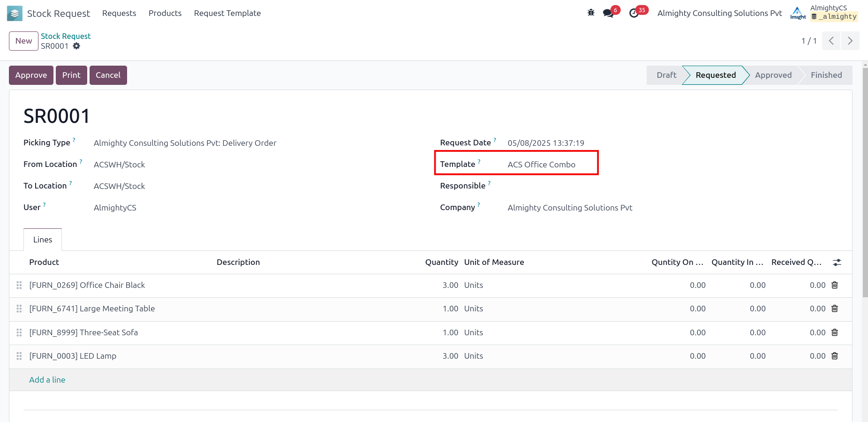This screenshot has height=422, width=868.
Task: Open the debug bug icon menu
Action: coord(591,13)
